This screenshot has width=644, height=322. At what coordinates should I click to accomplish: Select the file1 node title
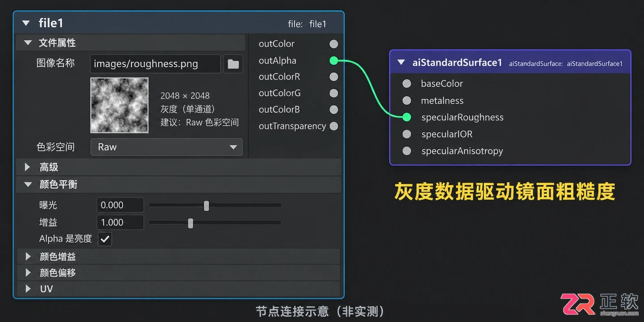[51, 23]
